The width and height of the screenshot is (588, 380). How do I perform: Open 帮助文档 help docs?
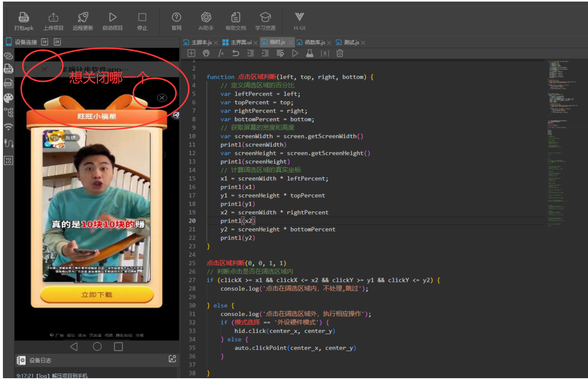235,21
